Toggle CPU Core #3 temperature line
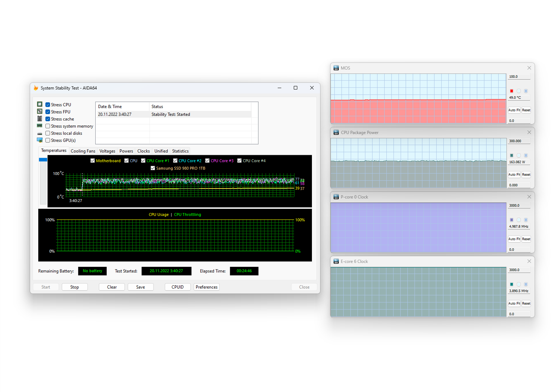This screenshot has height=392, width=553. click(x=207, y=161)
